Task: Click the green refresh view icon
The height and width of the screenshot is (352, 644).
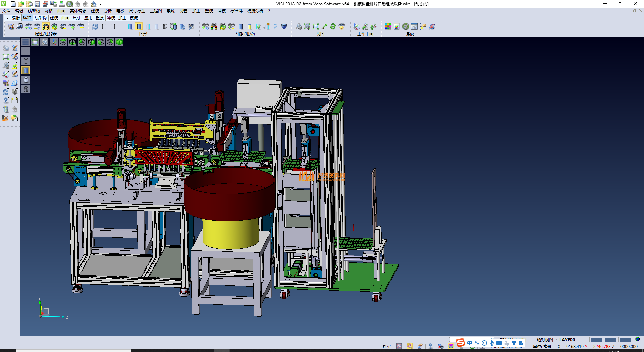Action: click(x=333, y=27)
